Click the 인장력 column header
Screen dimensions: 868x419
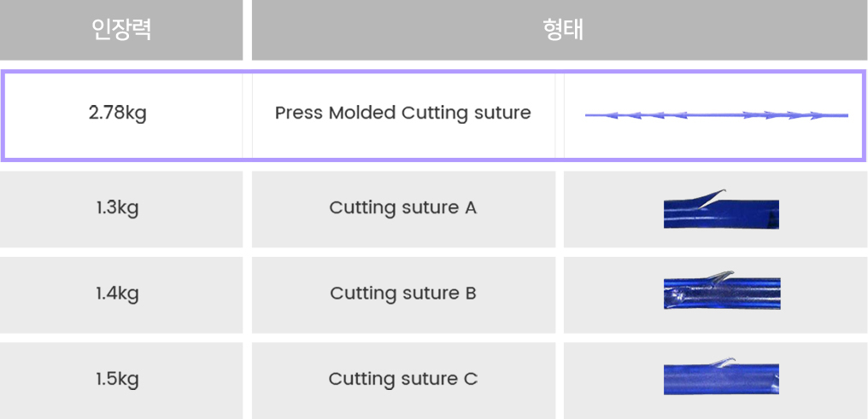click(x=121, y=30)
